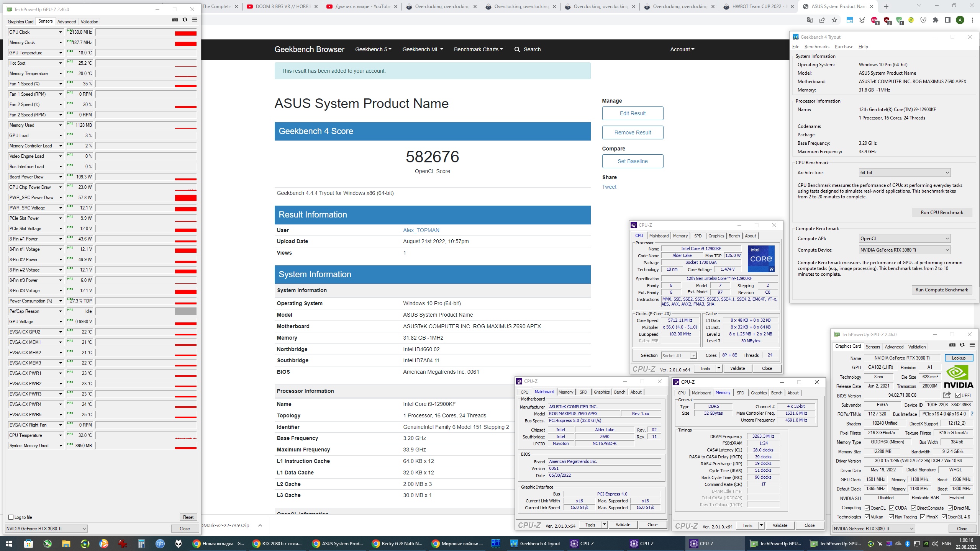Toggle Ray Tracing checkbox in GPU-Z
Image resolution: width=980 pixels, height=551 pixels.
[x=892, y=517]
